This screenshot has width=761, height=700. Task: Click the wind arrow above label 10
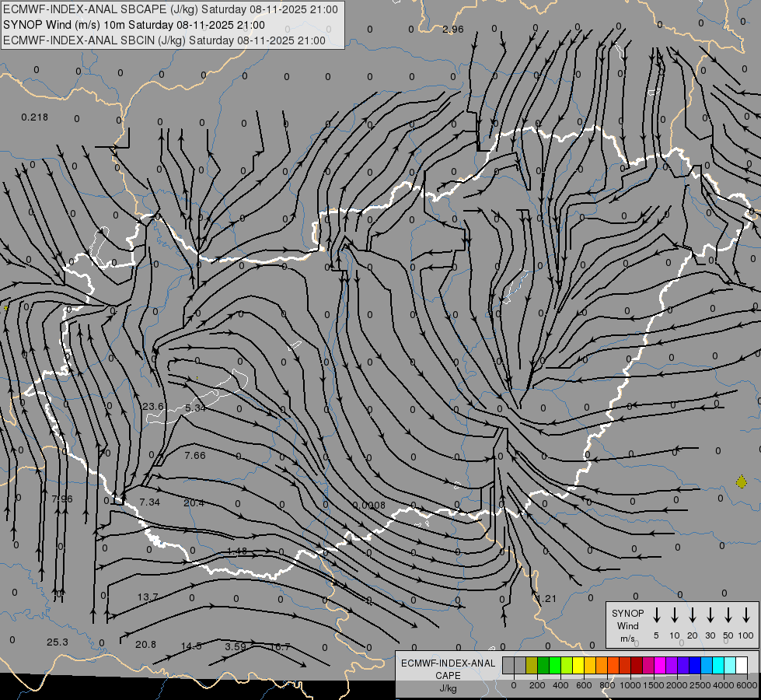pyautogui.click(x=675, y=615)
